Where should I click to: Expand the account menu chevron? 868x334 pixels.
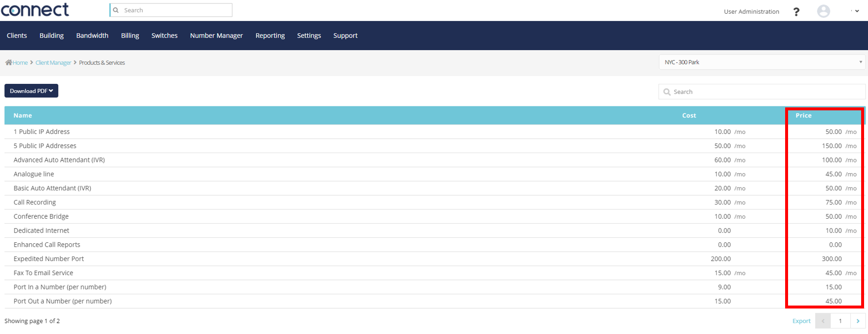[857, 11]
